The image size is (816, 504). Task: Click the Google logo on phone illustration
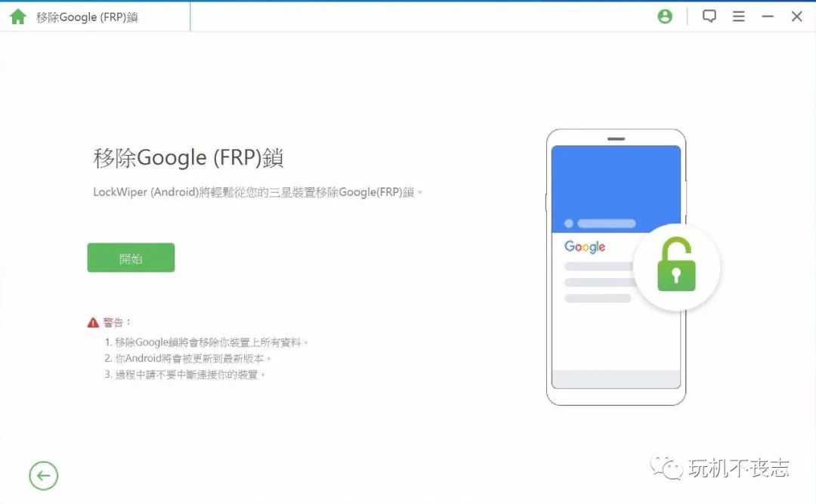coord(585,247)
